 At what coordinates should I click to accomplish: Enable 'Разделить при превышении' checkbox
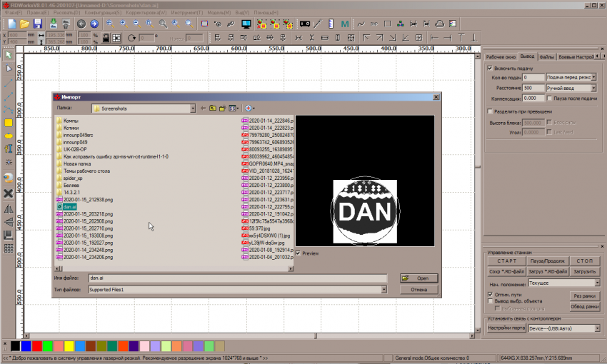click(490, 111)
